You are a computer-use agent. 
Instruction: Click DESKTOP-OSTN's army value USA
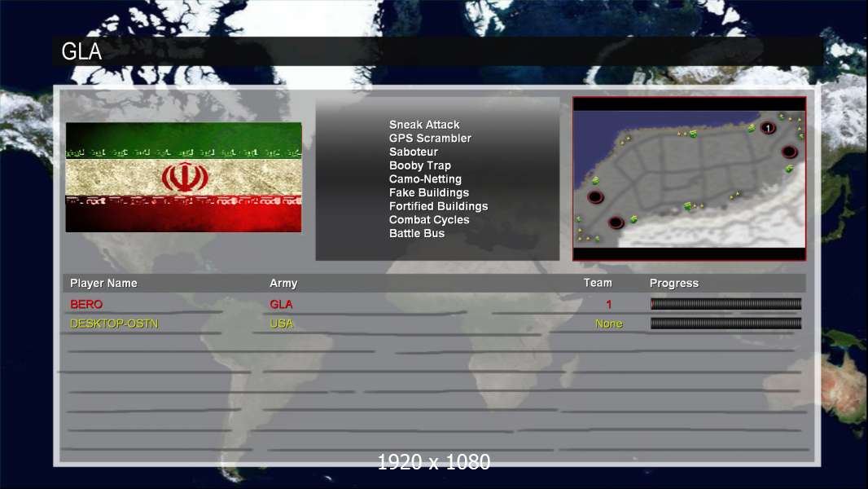click(x=281, y=324)
